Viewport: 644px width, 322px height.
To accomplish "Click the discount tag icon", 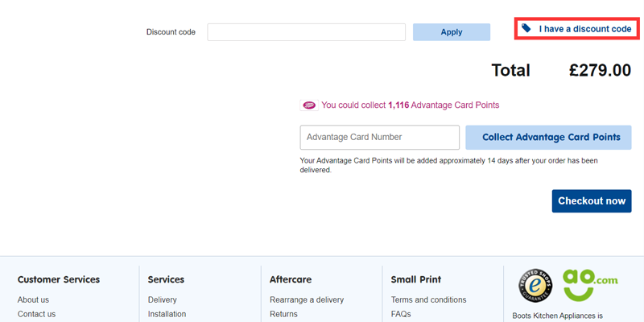I will [526, 28].
